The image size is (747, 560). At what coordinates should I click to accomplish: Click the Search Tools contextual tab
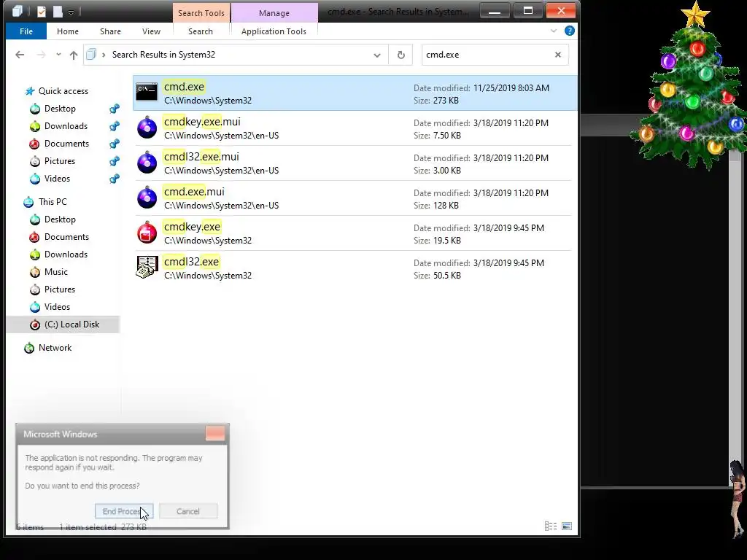click(x=201, y=13)
